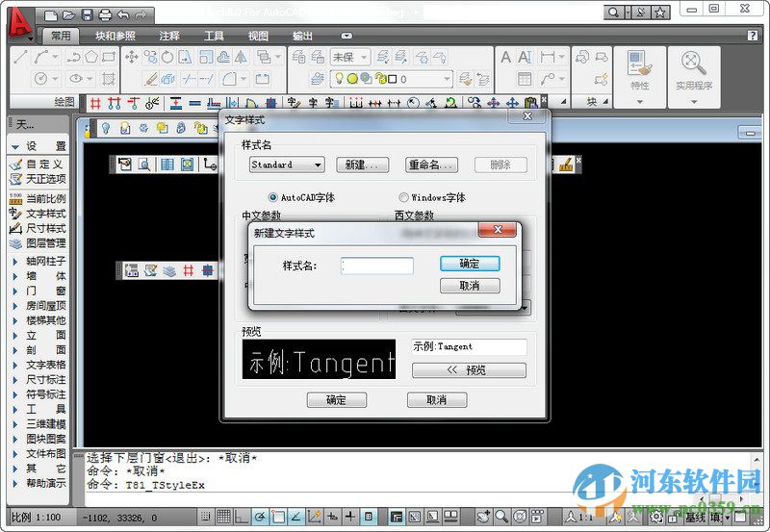Expand the 轴网柱子 menu group
770x532 pixels.
(x=15, y=262)
